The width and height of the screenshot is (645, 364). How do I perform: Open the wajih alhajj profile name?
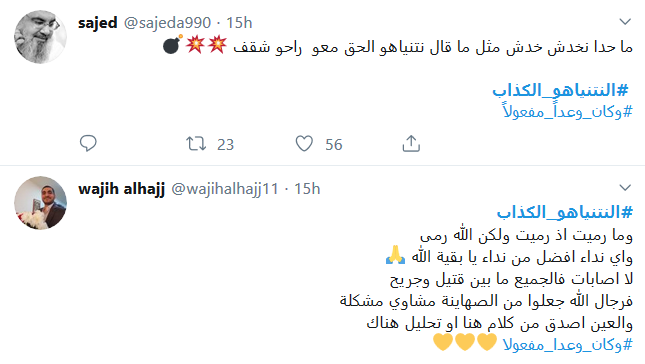[x=121, y=189]
